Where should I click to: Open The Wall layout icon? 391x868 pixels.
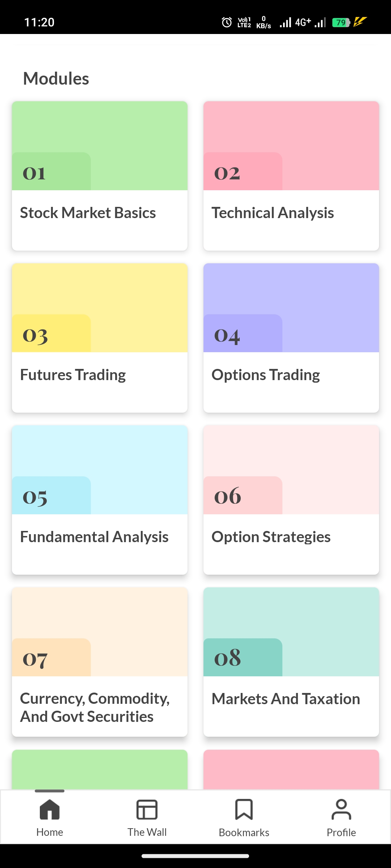click(147, 809)
